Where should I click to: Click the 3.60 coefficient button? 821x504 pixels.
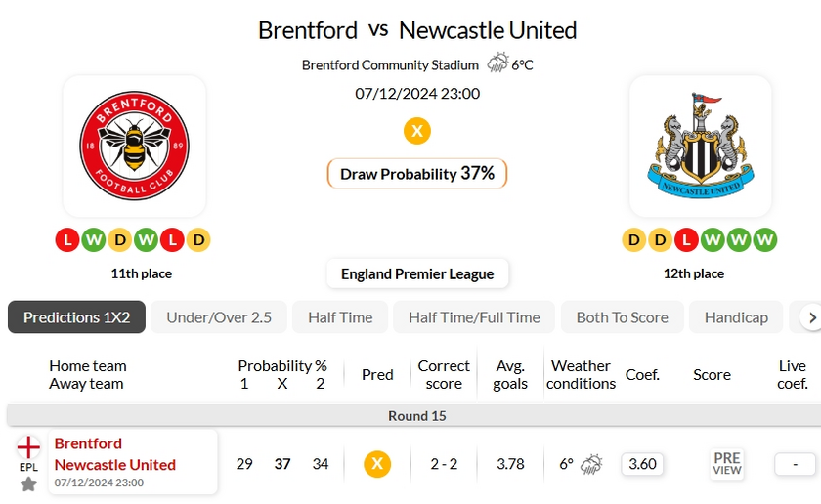point(642,464)
